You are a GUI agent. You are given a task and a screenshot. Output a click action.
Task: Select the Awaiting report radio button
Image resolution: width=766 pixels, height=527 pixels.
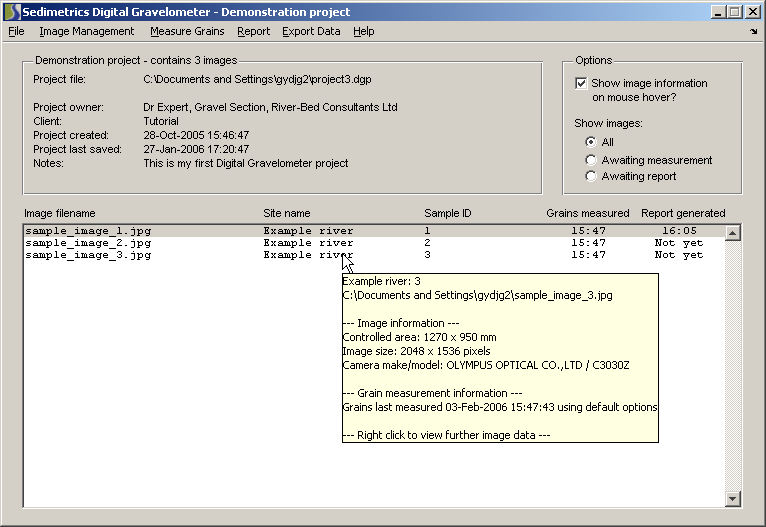[x=591, y=176]
